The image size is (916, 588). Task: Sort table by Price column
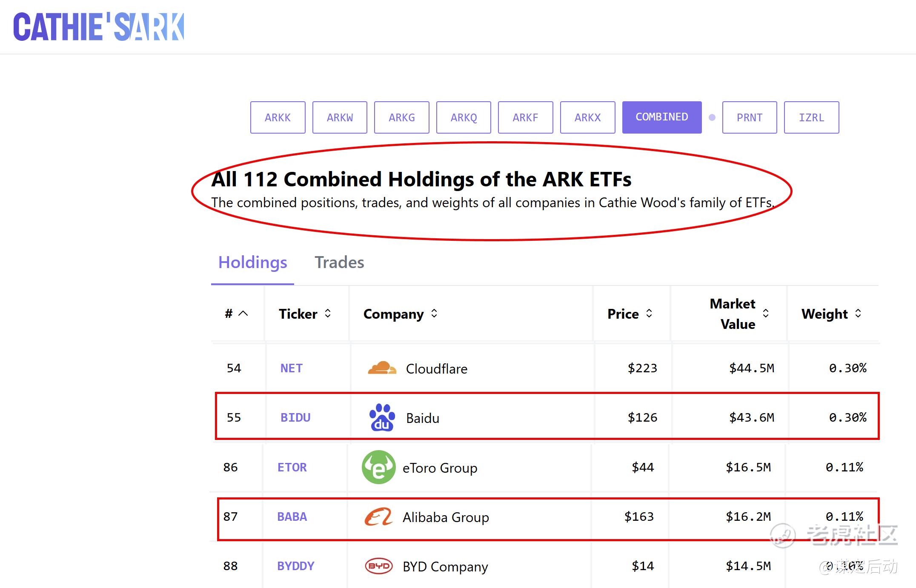(649, 314)
